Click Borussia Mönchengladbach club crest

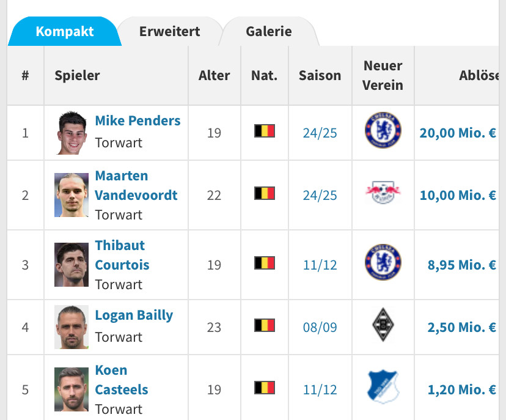pos(383,325)
